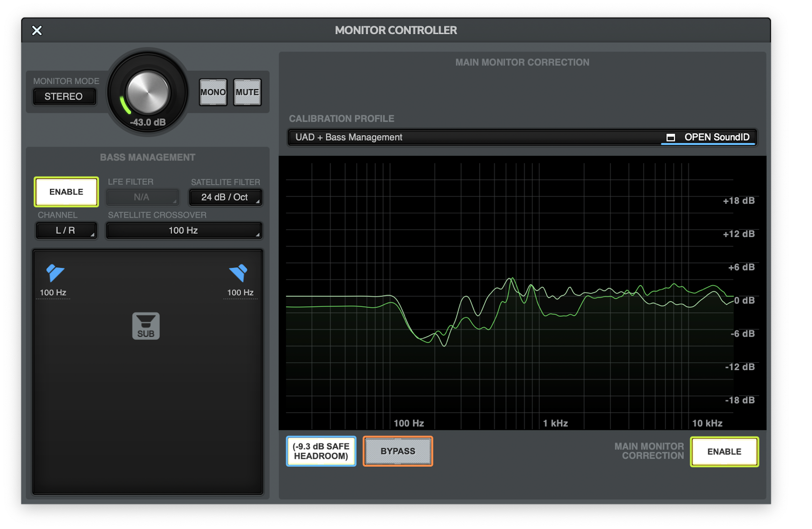The image size is (812, 529).
Task: Click the -43.0 dB volume readout
Action: point(148,122)
